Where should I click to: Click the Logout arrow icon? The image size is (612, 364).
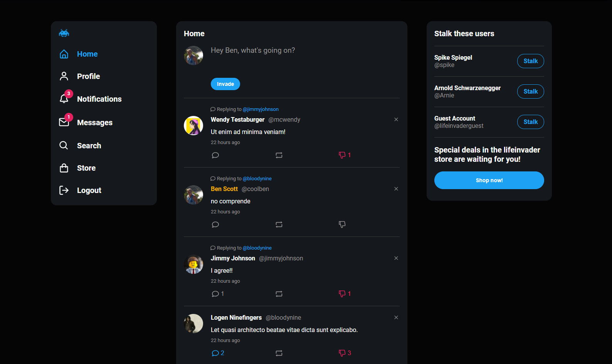click(64, 190)
